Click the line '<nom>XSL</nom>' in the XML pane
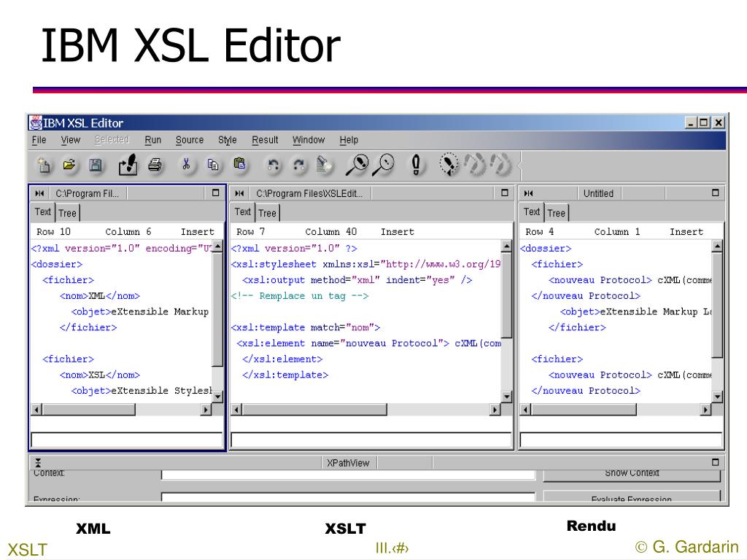Viewport: 747px width, 560px height. coord(99,375)
